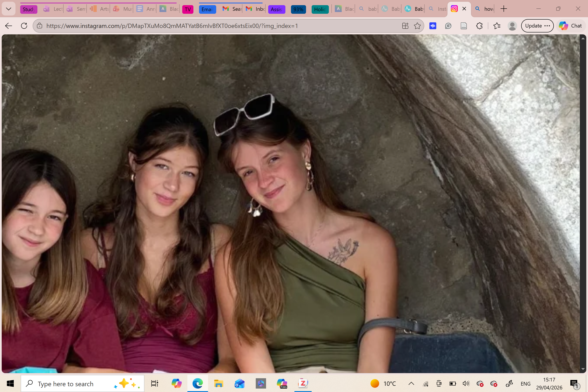Open the Extensions puzzle icon

[x=479, y=26]
